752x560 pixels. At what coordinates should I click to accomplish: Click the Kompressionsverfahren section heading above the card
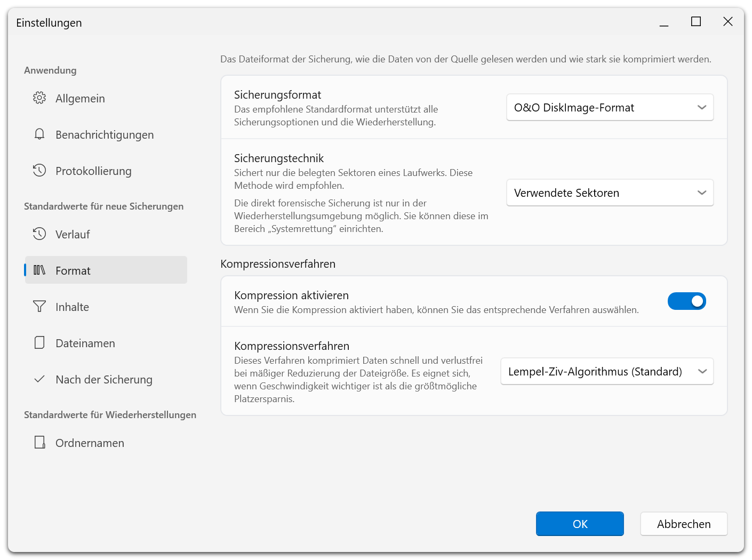pos(278,264)
